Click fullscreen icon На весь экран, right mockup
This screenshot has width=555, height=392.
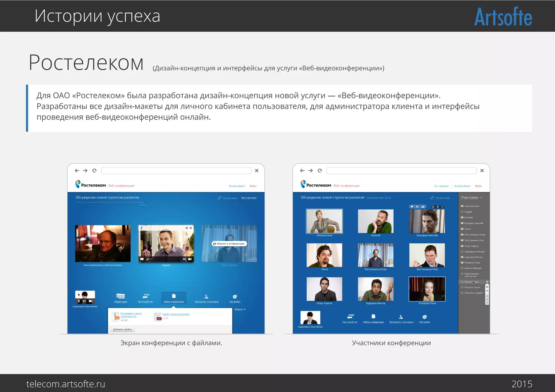coord(432,198)
